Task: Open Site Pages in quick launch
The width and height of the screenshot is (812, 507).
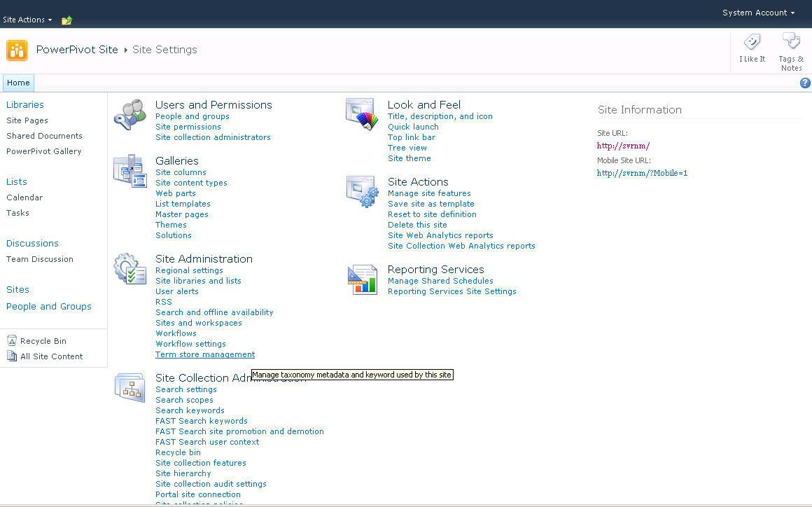Action: coord(27,120)
